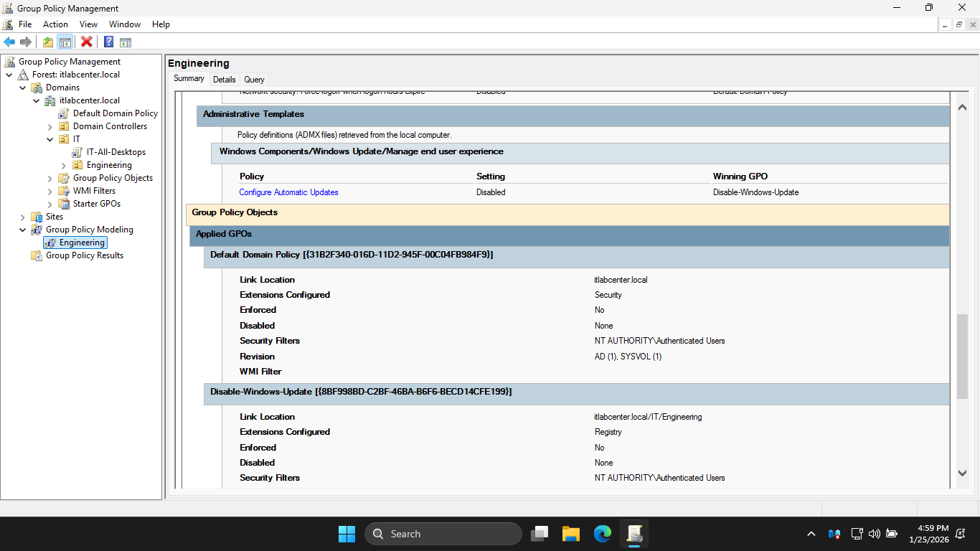Open Microsoft Edge from the taskbar
The height and width of the screenshot is (551, 980).
(602, 534)
